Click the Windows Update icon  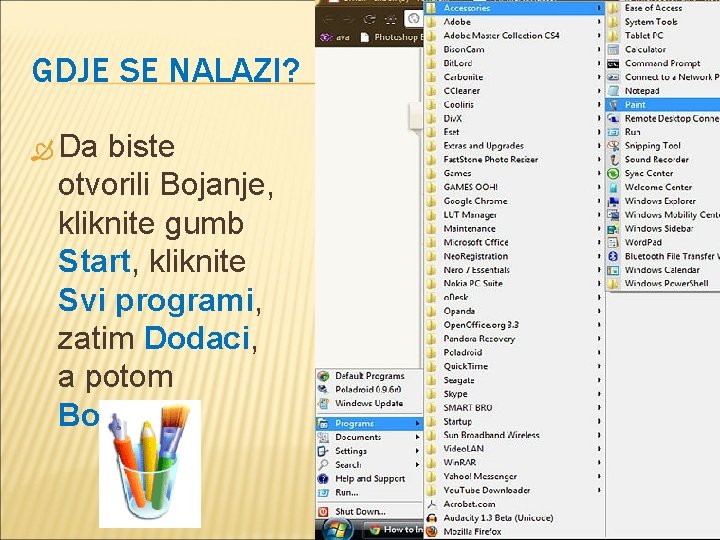(x=324, y=404)
